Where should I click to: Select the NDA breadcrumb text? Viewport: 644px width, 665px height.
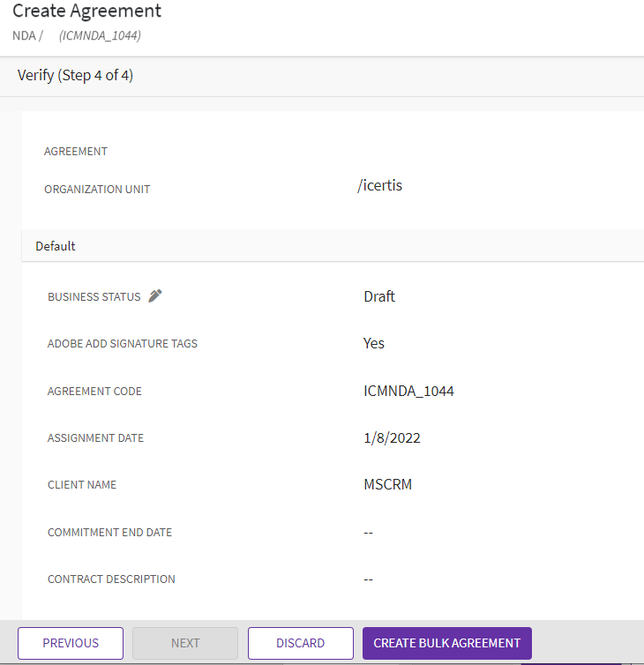pyautogui.click(x=23, y=35)
